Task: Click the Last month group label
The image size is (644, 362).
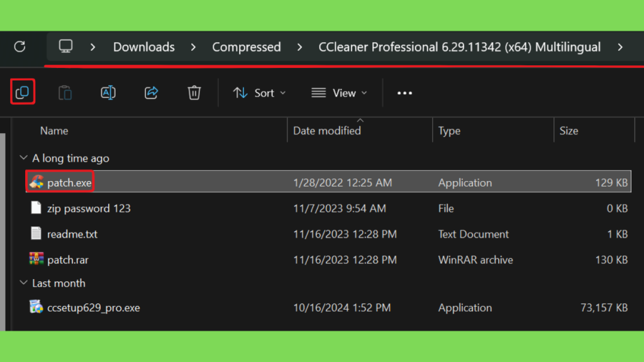Action: click(58, 283)
